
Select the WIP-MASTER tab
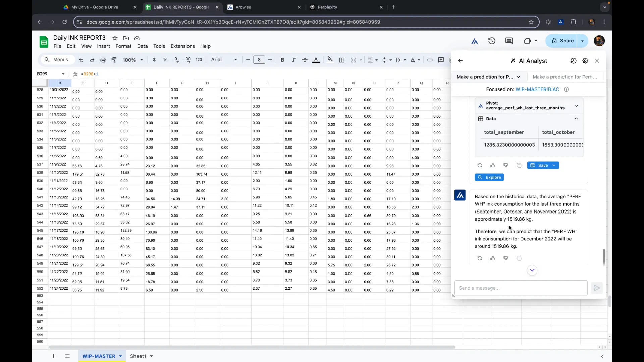99,356
